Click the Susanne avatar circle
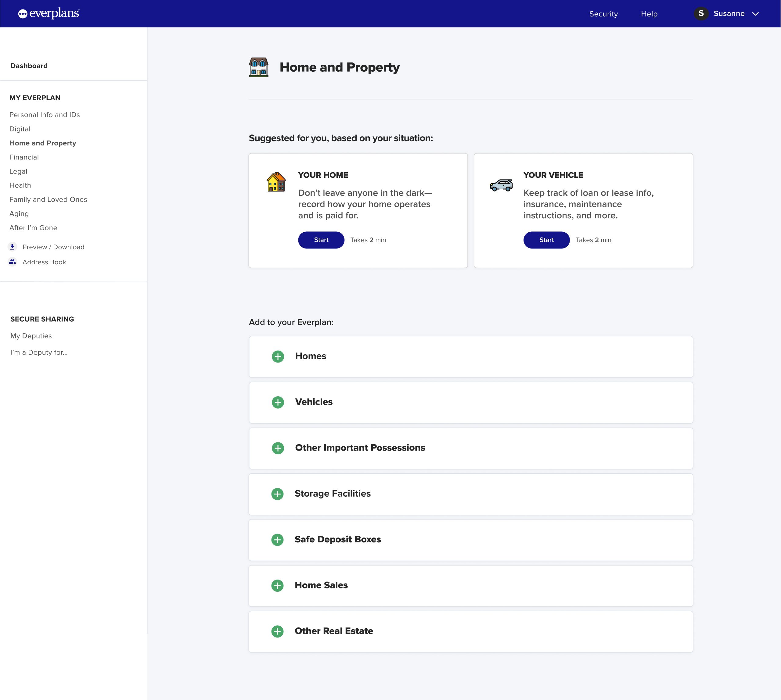Image resolution: width=781 pixels, height=700 pixels. tap(701, 13)
